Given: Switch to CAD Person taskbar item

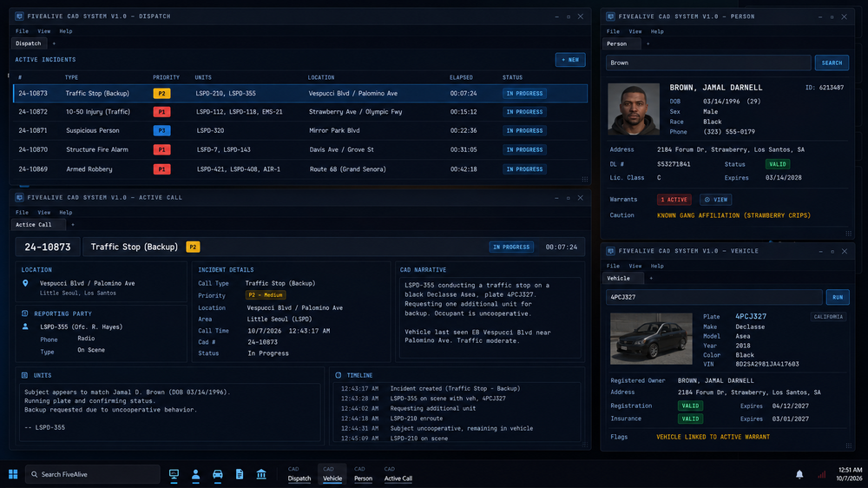Looking at the screenshot, I should [363, 474].
